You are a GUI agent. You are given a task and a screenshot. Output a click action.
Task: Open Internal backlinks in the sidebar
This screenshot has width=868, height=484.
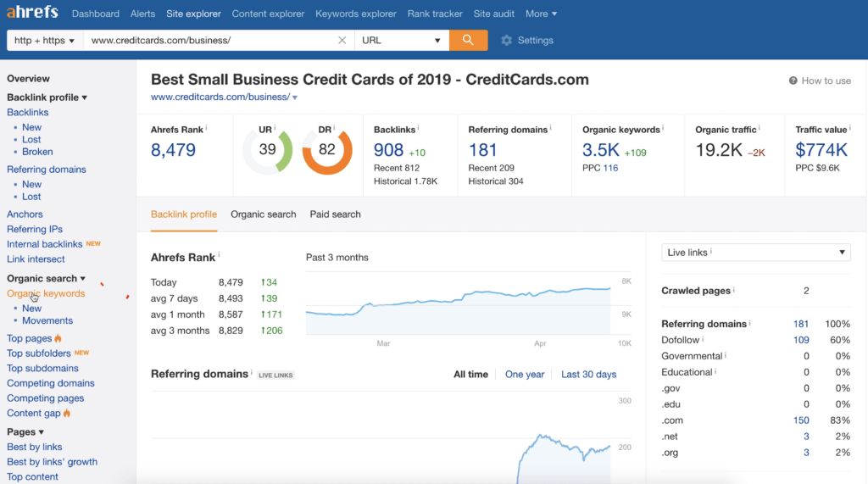44,243
